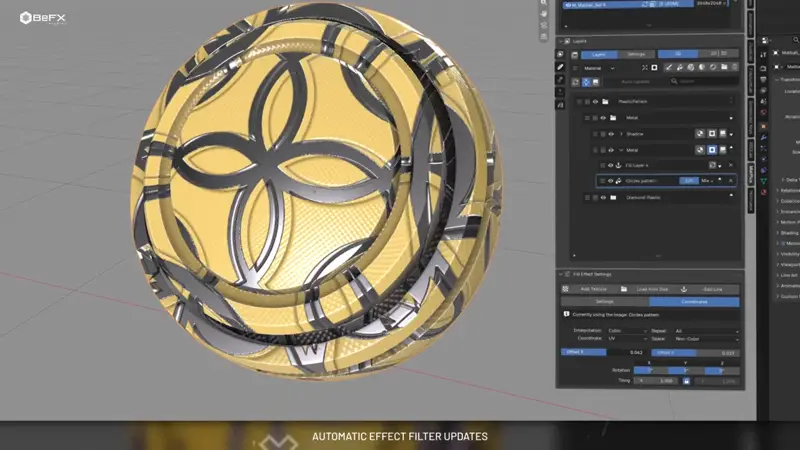Viewport: 800px width, 450px height.
Task: Collapse the Metal sublayer chevron
Action: pos(621,150)
